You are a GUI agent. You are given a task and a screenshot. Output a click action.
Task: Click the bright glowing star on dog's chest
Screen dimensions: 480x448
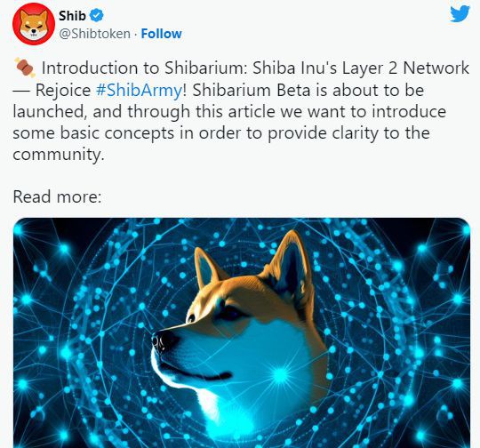tap(280, 374)
